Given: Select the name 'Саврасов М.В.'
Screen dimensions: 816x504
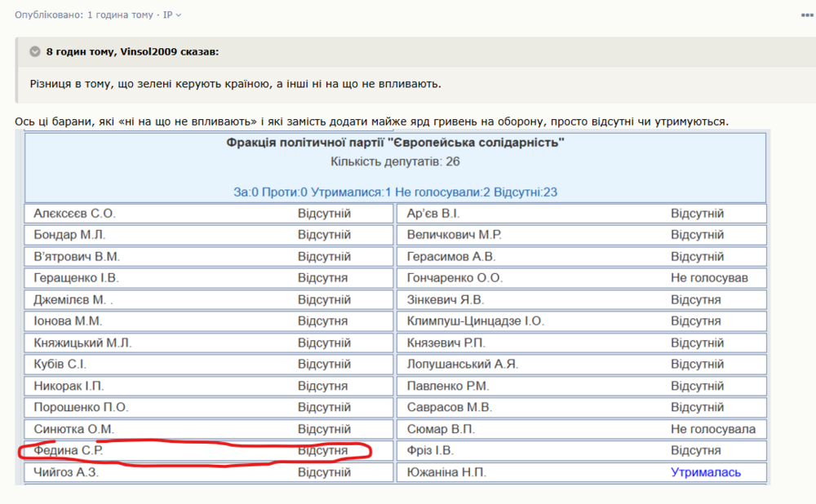Looking at the screenshot, I should (450, 408).
